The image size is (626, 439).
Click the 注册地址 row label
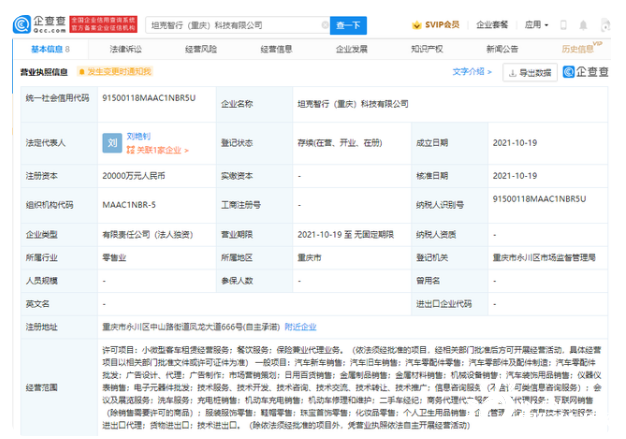click(42, 327)
